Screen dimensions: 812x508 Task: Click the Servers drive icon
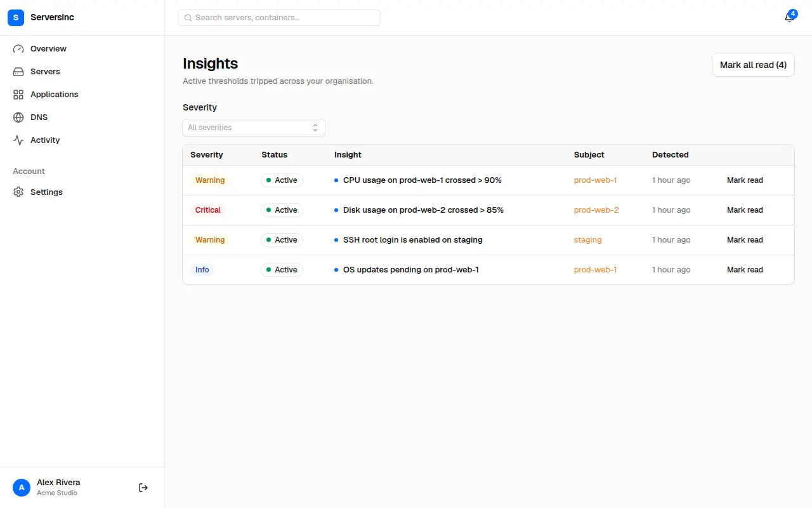pyautogui.click(x=18, y=72)
